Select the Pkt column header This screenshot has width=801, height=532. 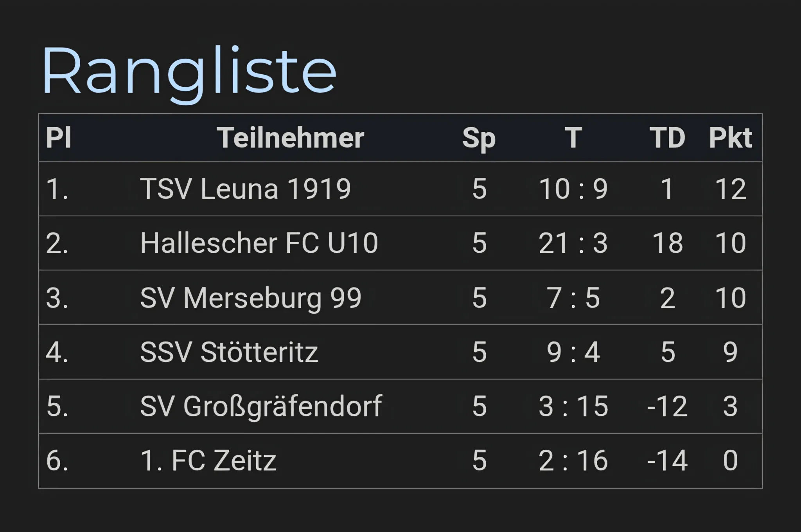[x=730, y=138]
